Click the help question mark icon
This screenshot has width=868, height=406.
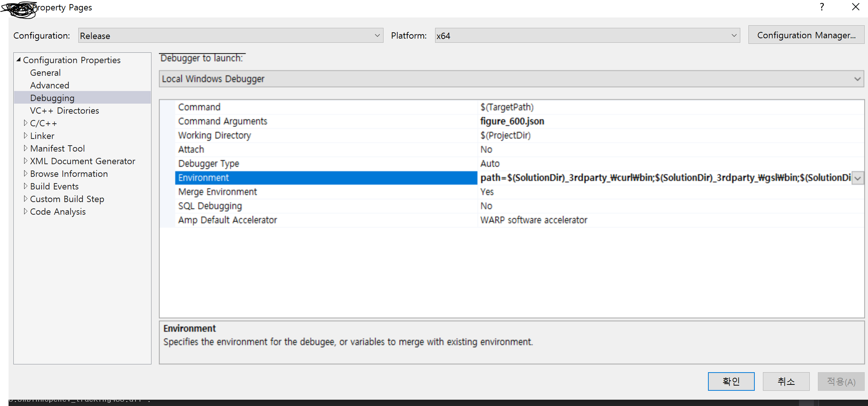[x=822, y=7]
